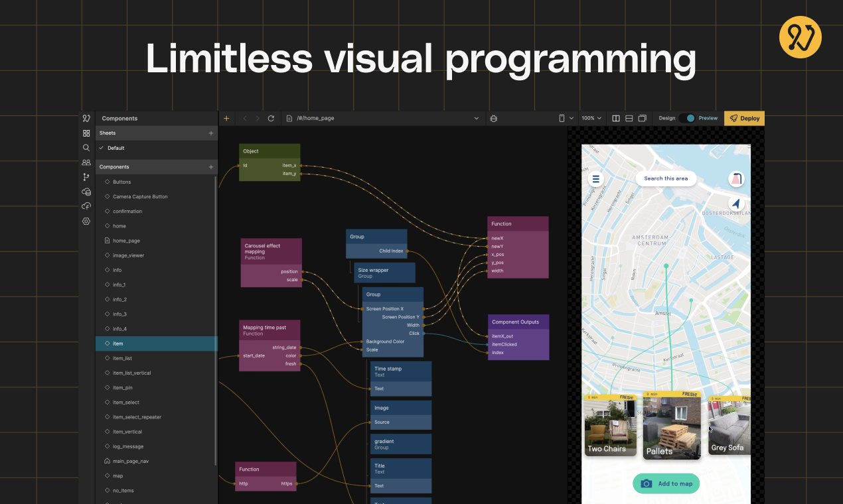Click the yellow plus add node button

click(x=226, y=118)
